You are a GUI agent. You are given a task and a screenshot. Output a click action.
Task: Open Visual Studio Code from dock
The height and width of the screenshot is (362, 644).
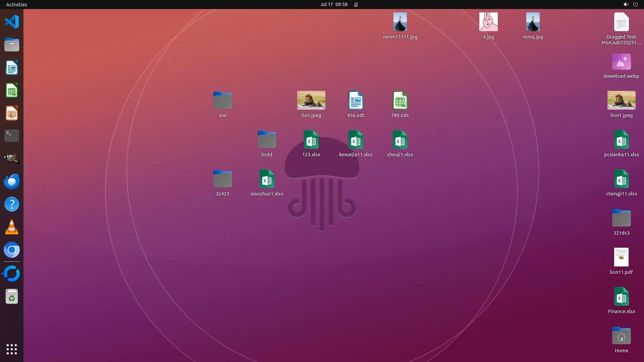12,22
